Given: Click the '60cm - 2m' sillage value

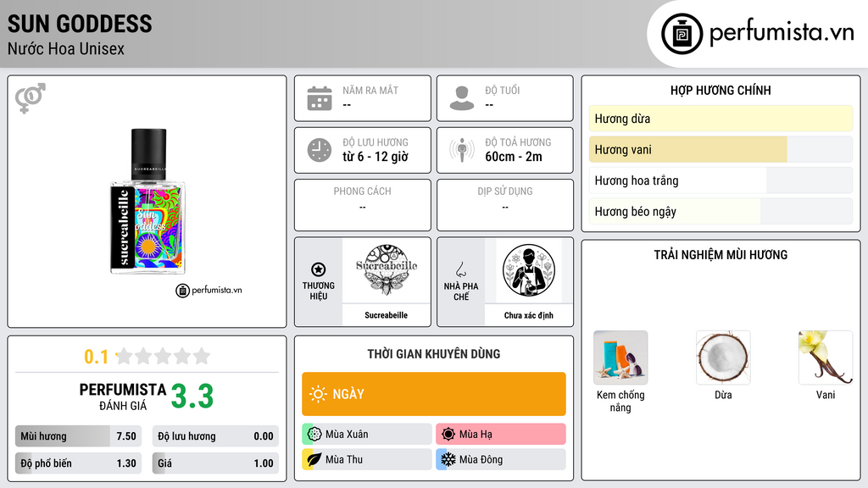Looking at the screenshot, I should [x=513, y=157].
